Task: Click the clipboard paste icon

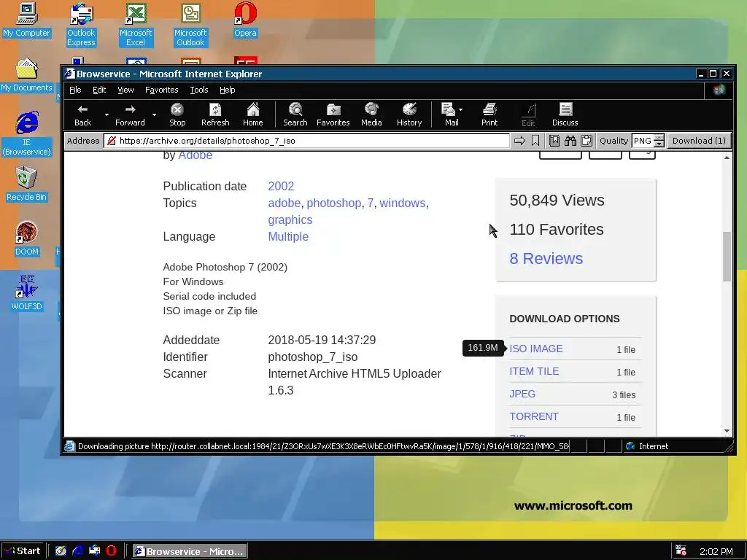Action: point(587,141)
